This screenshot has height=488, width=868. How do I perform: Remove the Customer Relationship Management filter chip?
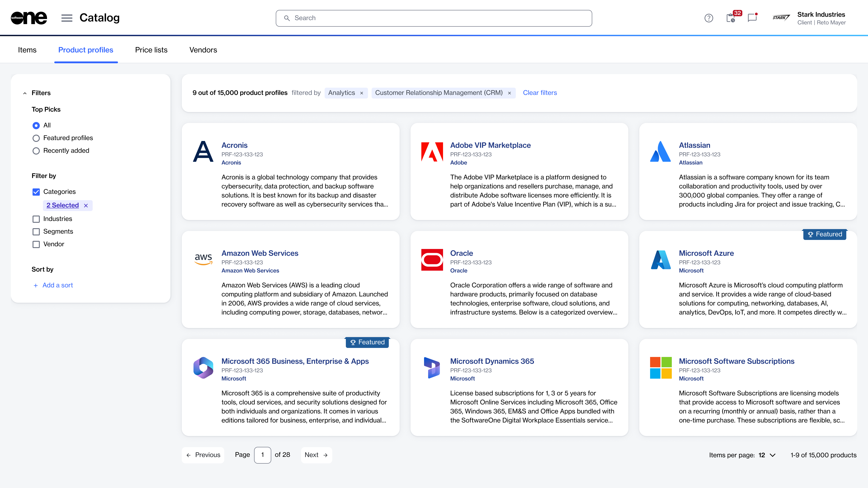click(x=509, y=93)
